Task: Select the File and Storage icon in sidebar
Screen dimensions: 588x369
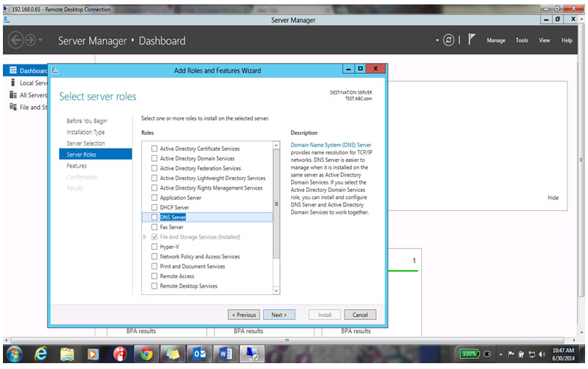Action: click(13, 107)
